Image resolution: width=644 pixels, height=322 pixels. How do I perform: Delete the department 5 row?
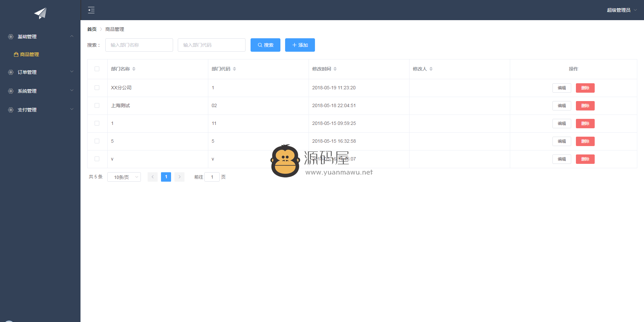point(585,141)
